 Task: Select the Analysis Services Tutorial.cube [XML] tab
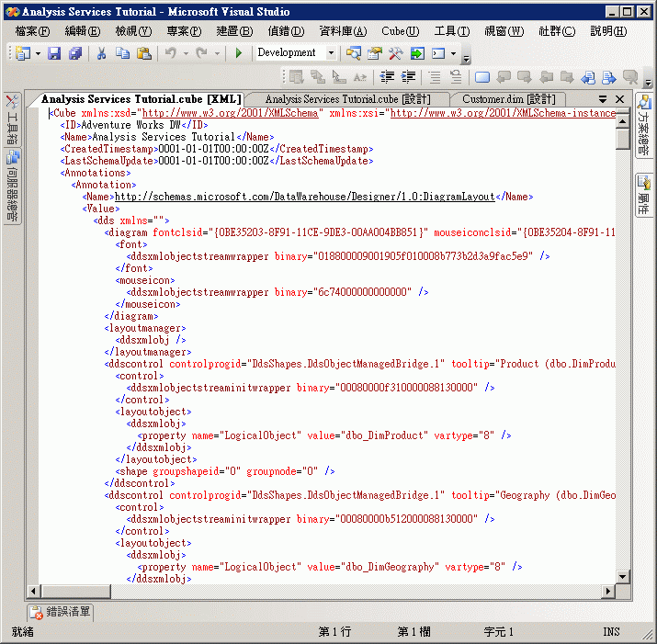pyautogui.click(x=142, y=99)
